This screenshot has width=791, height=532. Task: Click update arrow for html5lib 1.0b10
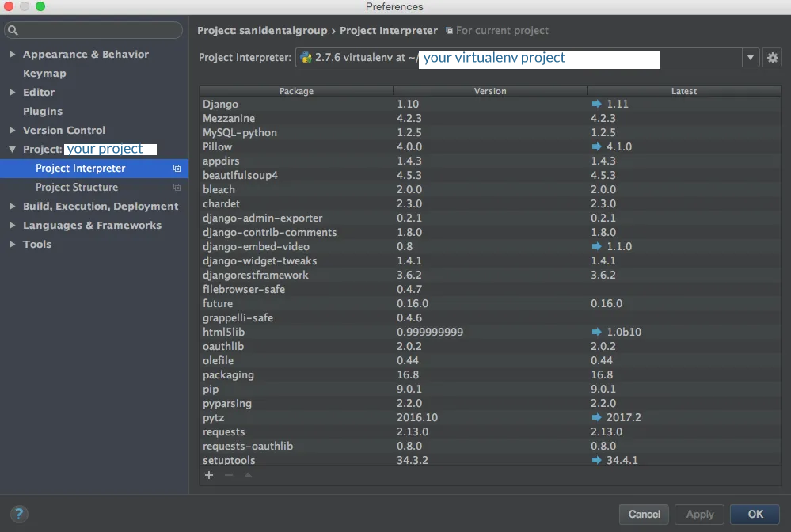596,332
